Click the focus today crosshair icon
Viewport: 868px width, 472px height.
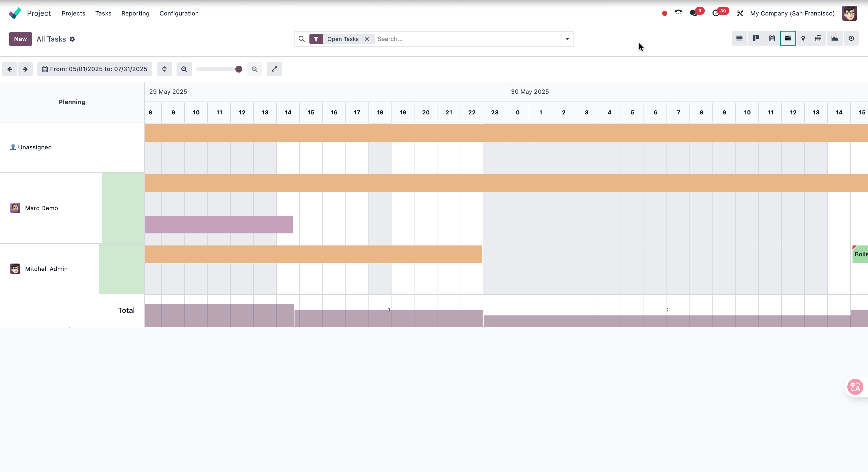164,69
